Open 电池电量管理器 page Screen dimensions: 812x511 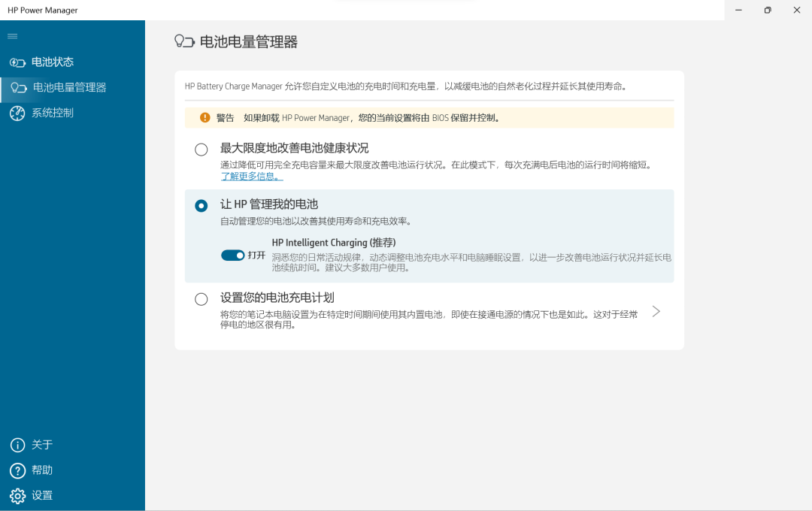click(x=69, y=87)
